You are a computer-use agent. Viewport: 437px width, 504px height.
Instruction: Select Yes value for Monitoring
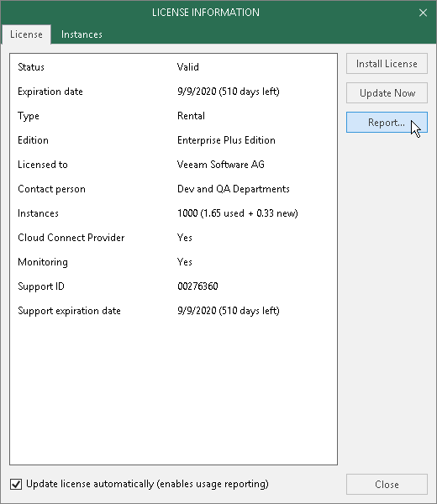coord(185,262)
